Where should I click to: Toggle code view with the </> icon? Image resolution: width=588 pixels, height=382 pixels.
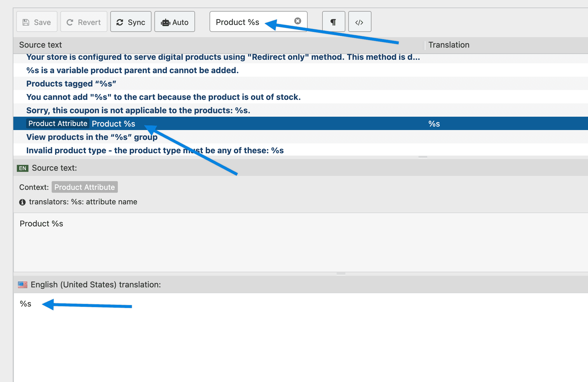pyautogui.click(x=360, y=22)
